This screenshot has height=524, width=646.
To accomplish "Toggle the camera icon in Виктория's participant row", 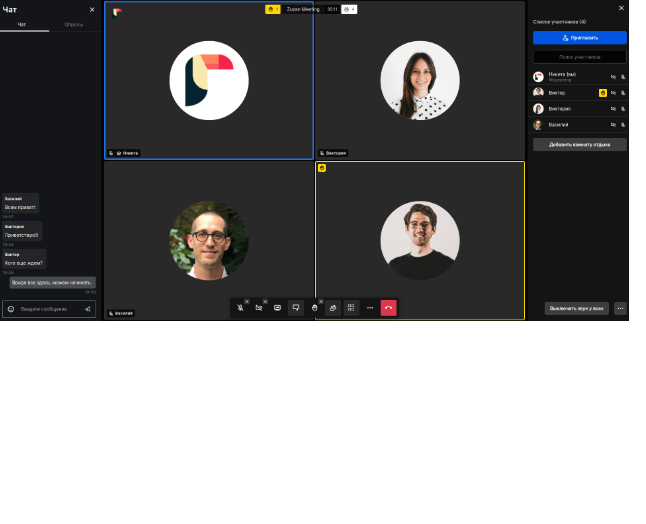I will (613, 109).
